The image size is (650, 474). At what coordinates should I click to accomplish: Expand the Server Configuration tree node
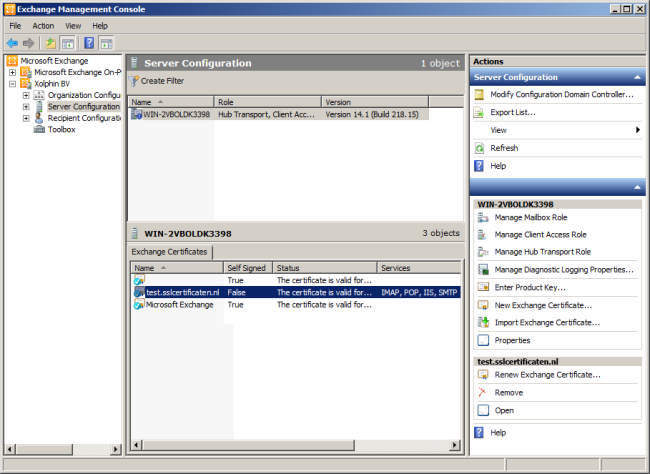[26, 107]
